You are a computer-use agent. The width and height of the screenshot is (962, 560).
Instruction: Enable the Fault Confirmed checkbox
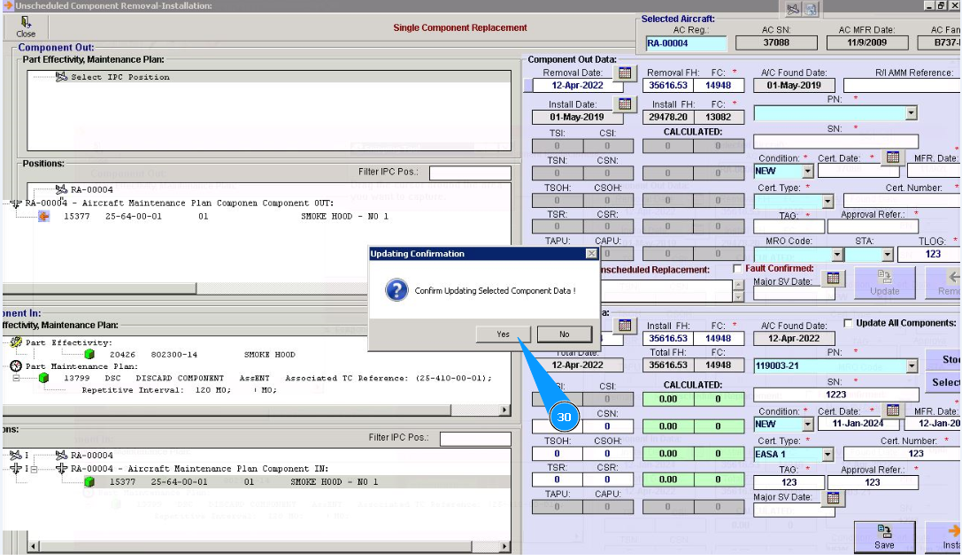tap(738, 269)
